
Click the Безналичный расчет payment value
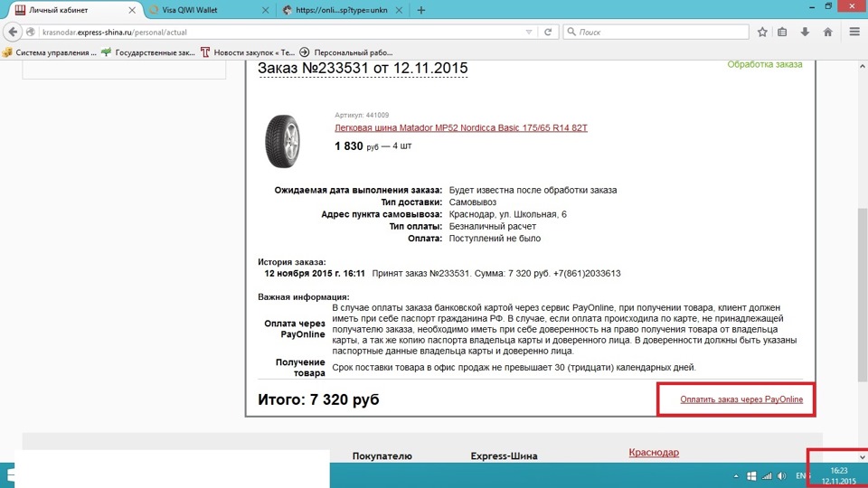click(492, 226)
